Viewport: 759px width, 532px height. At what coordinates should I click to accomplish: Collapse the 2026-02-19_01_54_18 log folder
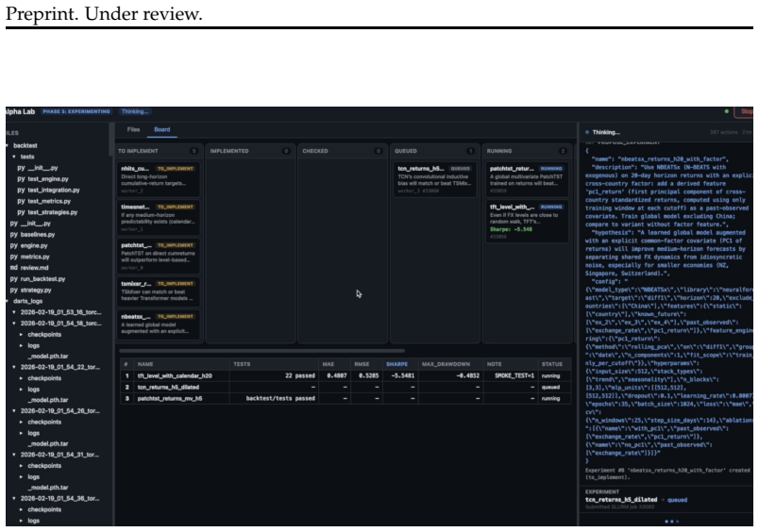[x=14, y=324]
